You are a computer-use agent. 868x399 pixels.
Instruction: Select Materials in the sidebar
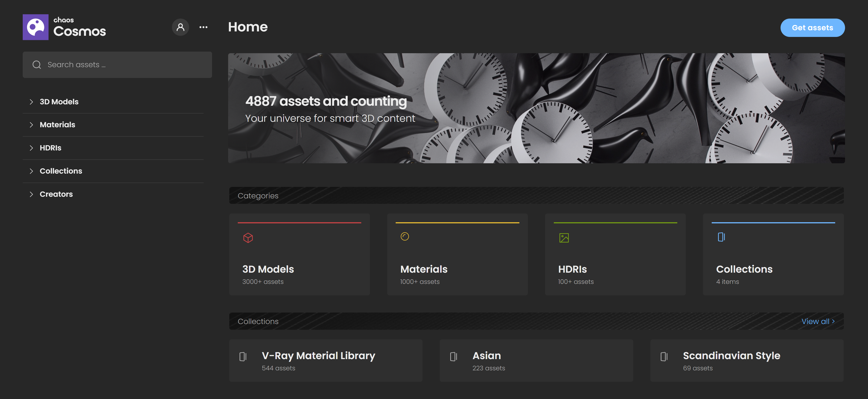(x=57, y=125)
